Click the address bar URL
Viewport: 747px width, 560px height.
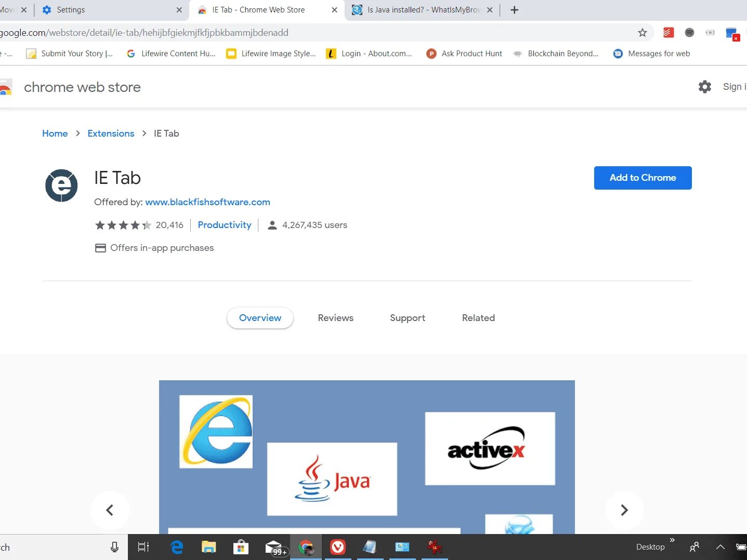click(144, 33)
